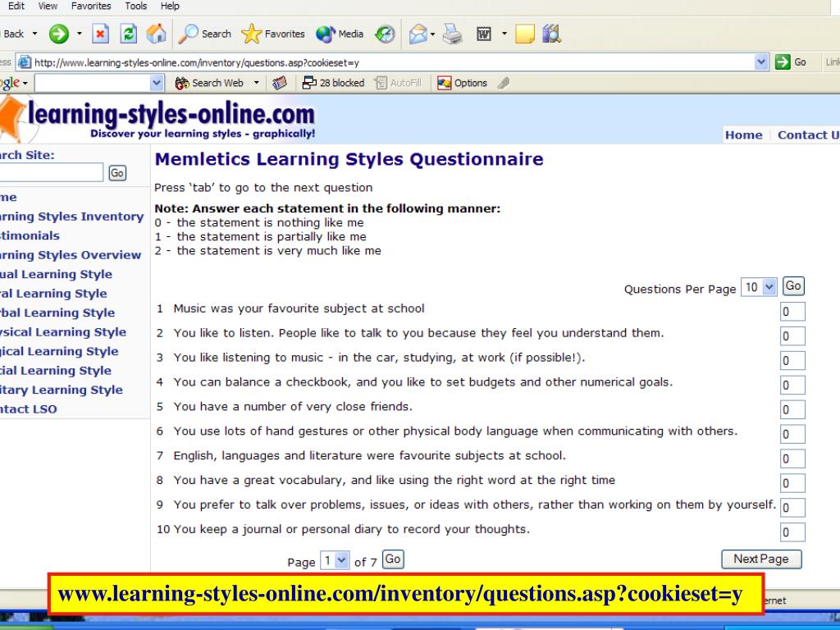This screenshot has height=630, width=840.
Task: Go to the browser Home page icon
Action: click(x=157, y=34)
